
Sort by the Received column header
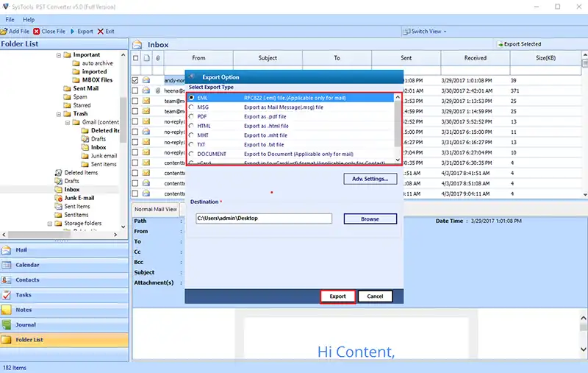coord(475,58)
